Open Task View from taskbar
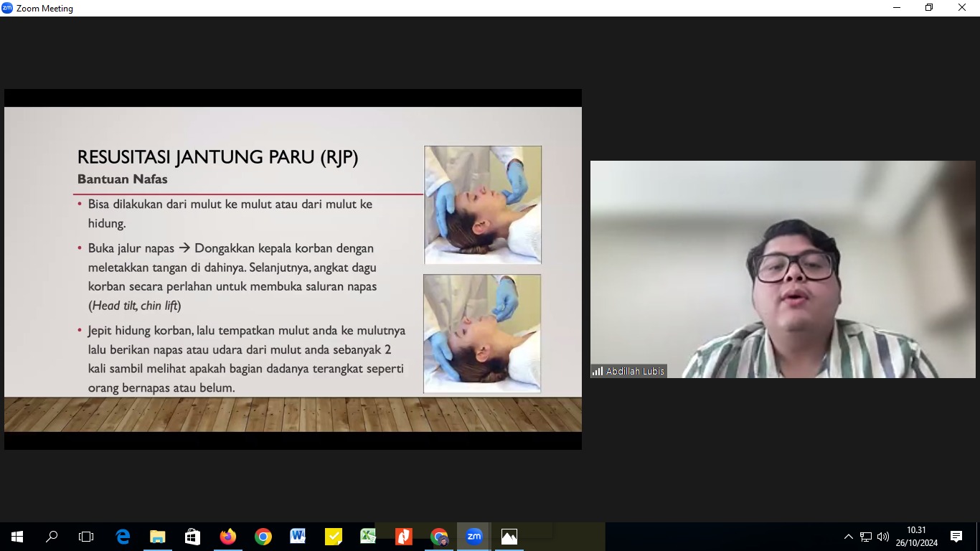980x551 pixels. 86,537
